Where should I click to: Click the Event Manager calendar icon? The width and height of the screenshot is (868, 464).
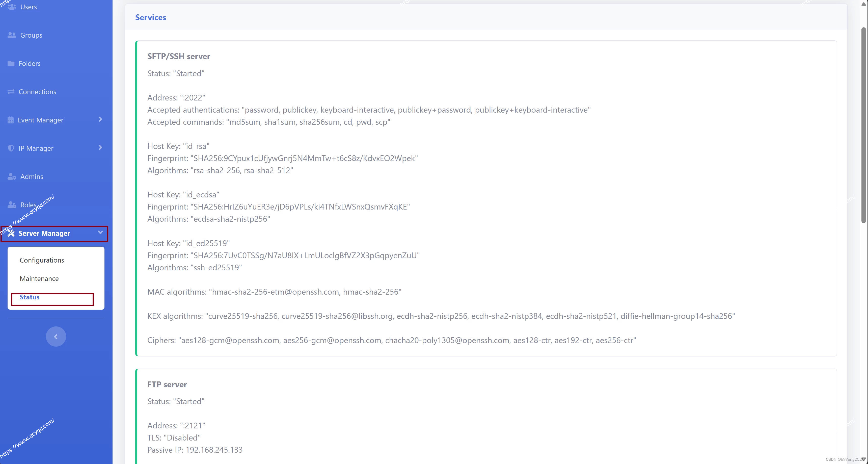coord(11,120)
